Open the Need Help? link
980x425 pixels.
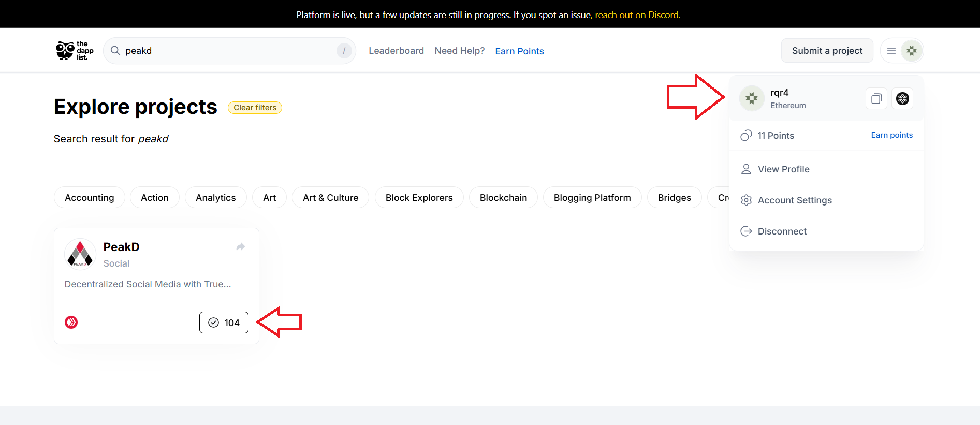pos(460,51)
